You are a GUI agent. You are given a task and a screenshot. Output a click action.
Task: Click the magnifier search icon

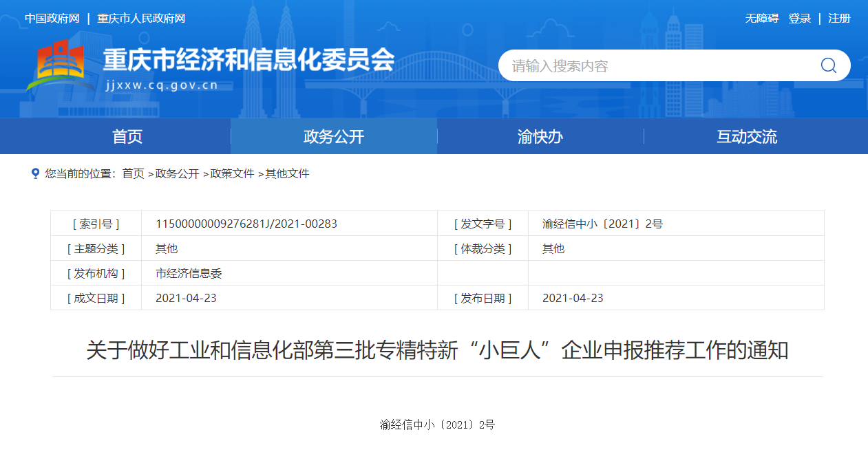click(x=828, y=65)
